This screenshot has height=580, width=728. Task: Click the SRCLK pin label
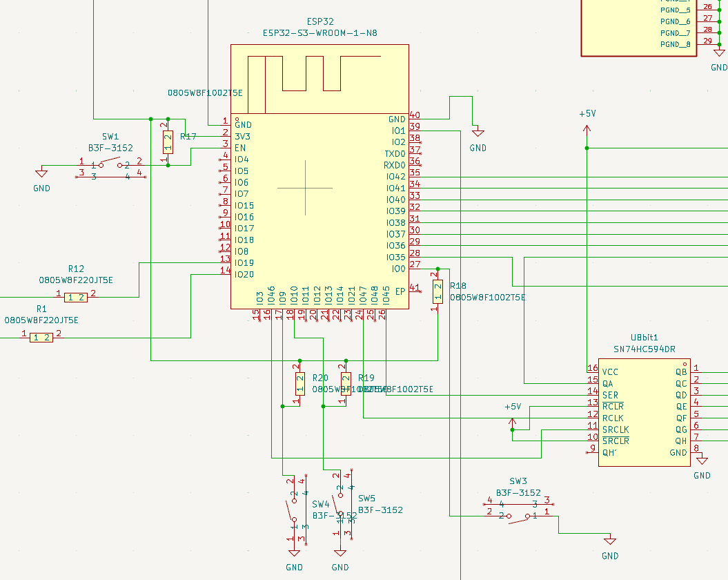click(x=616, y=429)
